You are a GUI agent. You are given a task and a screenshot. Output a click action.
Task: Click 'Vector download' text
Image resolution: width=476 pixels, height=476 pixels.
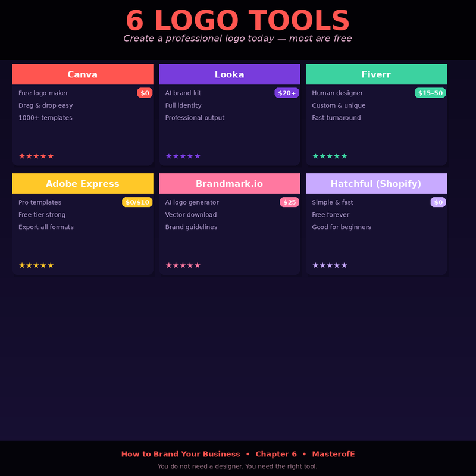pos(191,215)
